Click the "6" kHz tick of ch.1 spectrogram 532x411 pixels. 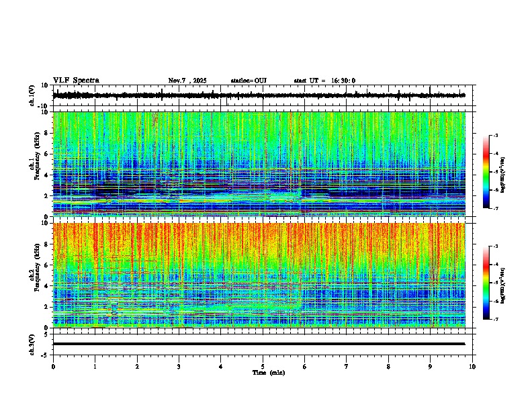tap(46, 154)
